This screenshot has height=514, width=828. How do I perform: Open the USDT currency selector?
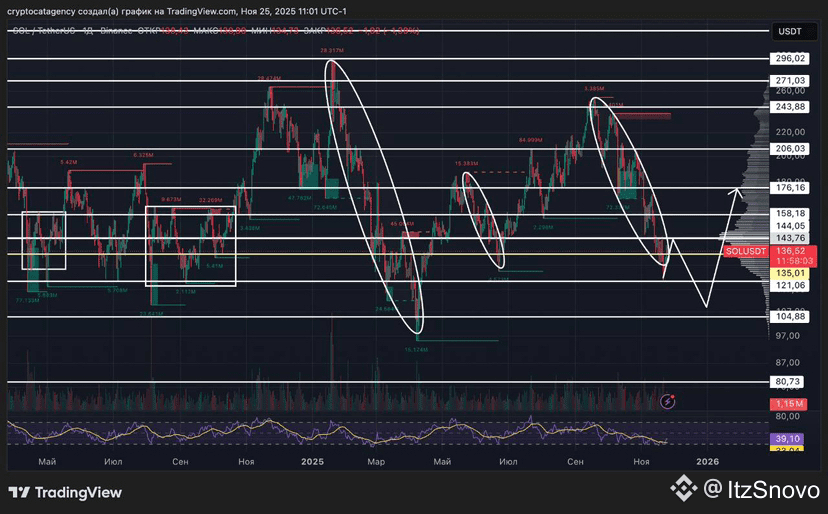(790, 31)
